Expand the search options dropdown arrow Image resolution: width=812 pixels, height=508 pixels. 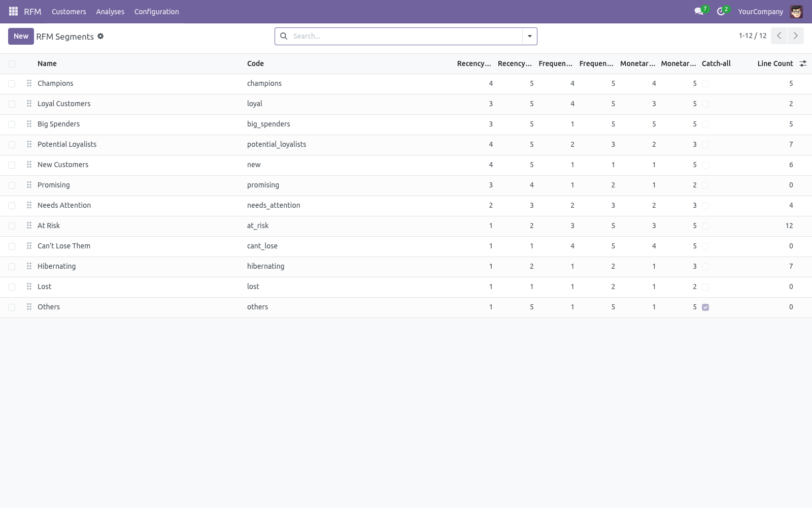pyautogui.click(x=529, y=36)
